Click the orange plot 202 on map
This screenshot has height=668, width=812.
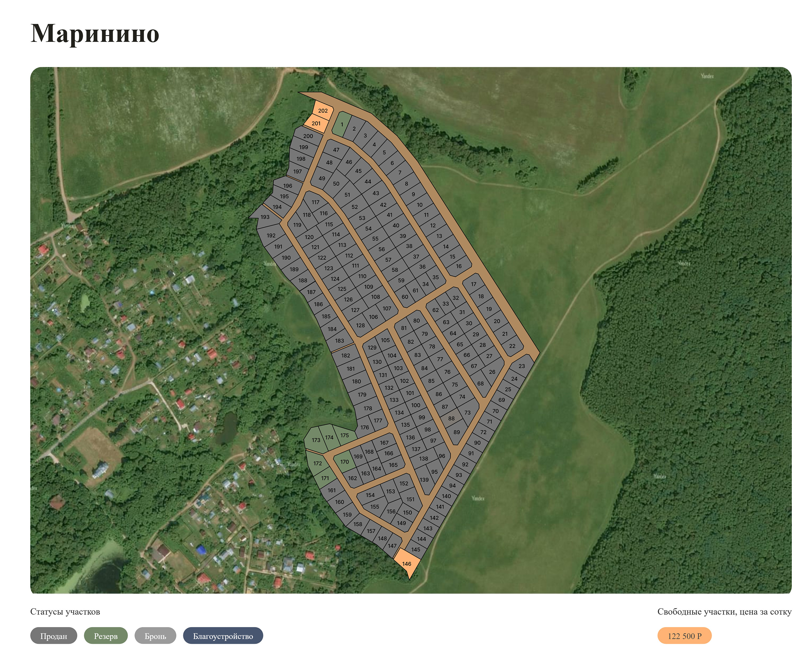tap(322, 111)
